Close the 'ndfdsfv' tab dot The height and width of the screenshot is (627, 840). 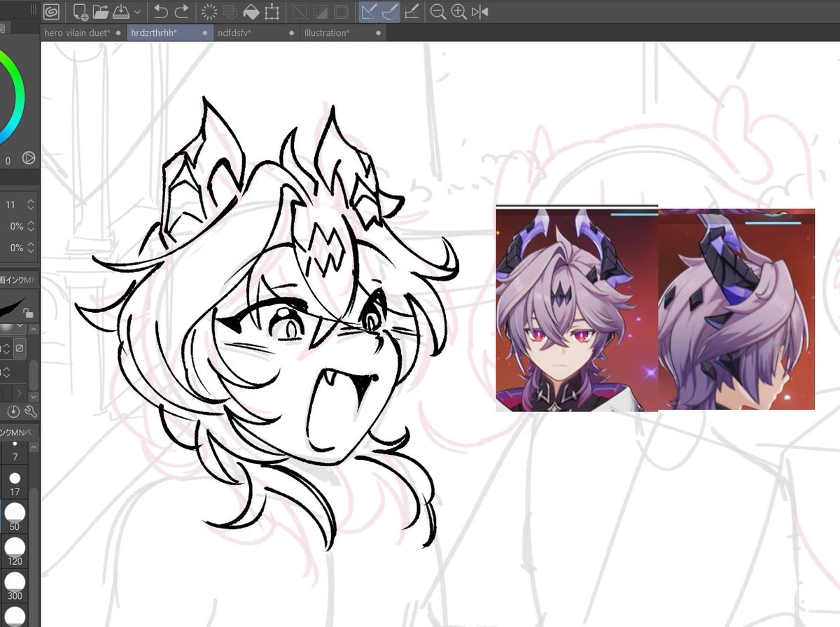(x=292, y=33)
